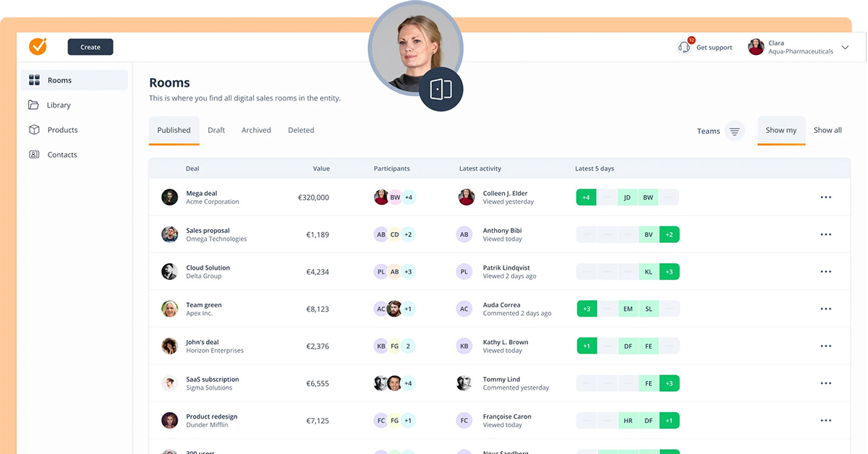The width and height of the screenshot is (868, 454).
Task: Click the Teams filter icon
Action: click(x=734, y=131)
